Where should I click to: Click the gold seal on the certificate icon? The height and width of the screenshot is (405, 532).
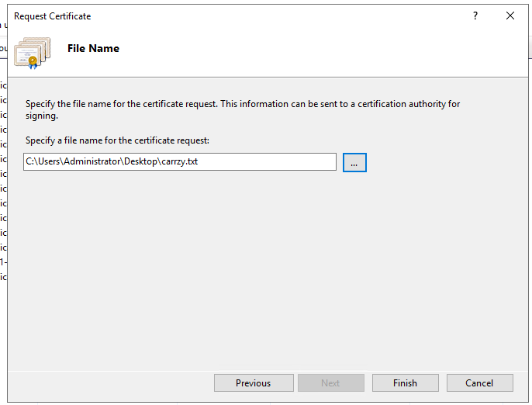(32, 61)
